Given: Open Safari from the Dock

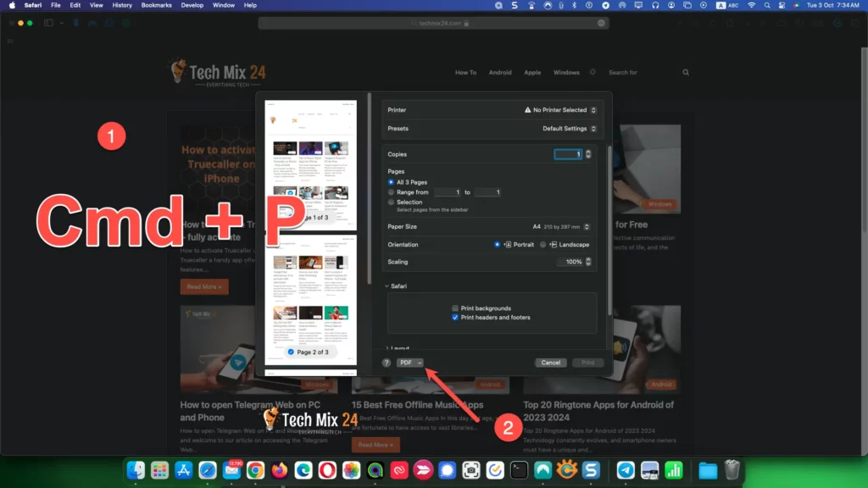Looking at the screenshot, I should pyautogui.click(x=208, y=470).
